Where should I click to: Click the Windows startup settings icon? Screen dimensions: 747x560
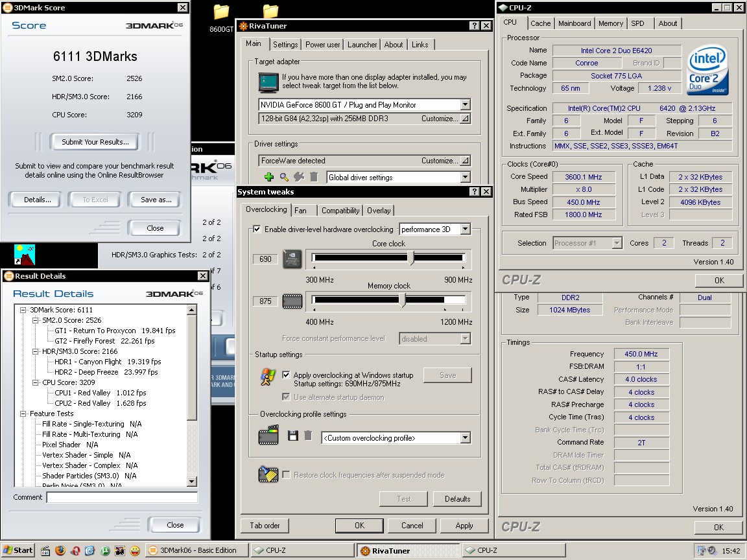[268, 377]
